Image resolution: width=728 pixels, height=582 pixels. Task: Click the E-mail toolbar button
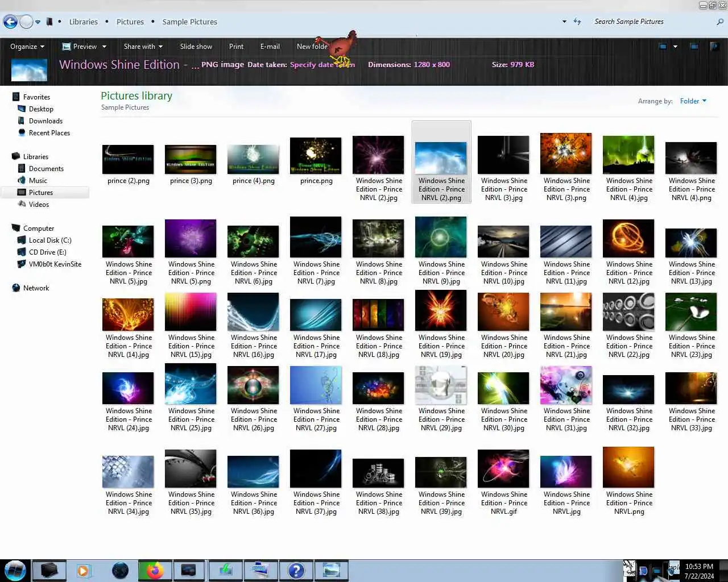[x=270, y=47]
